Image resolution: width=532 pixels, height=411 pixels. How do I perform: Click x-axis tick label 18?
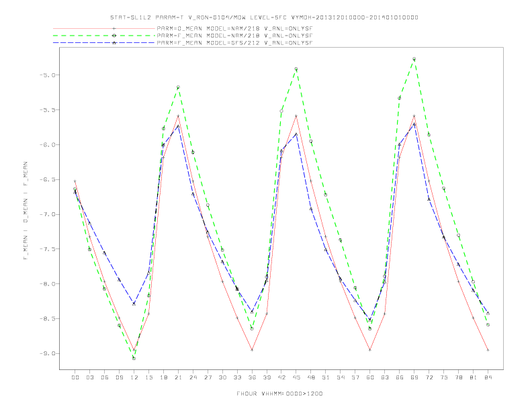click(x=163, y=377)
